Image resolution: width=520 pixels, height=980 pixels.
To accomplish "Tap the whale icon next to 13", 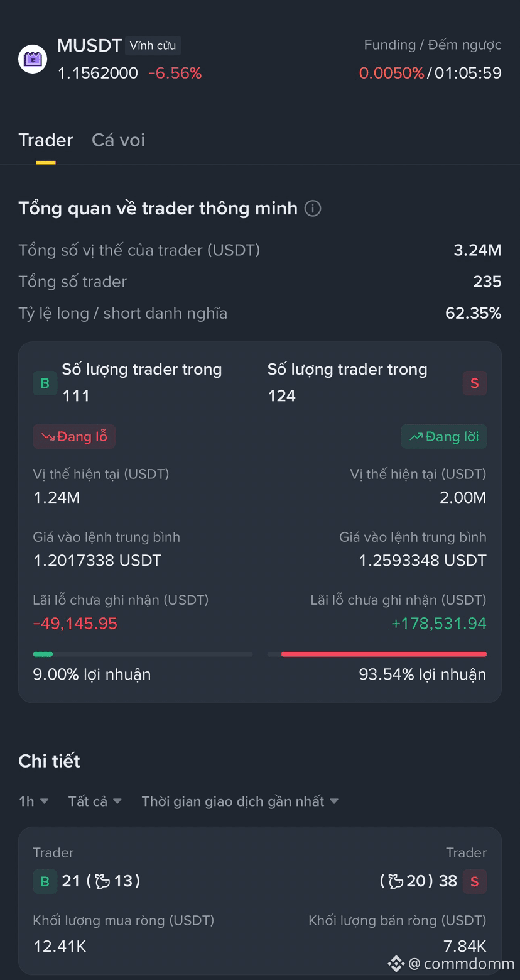I will pyautogui.click(x=102, y=881).
